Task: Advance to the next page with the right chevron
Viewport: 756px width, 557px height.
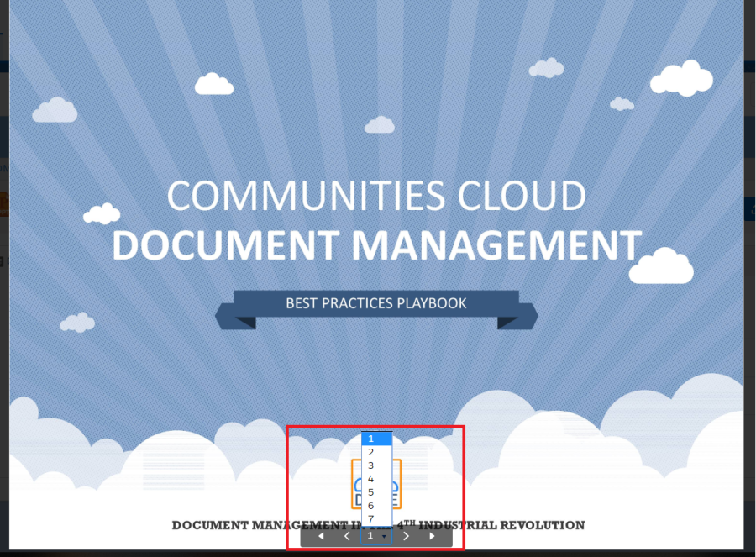Action: click(407, 536)
